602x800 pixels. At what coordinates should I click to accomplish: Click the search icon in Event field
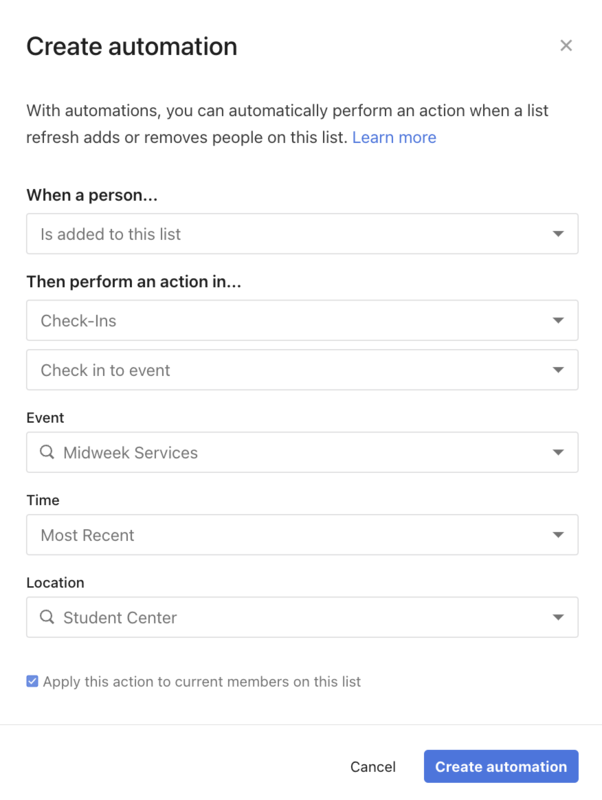pos(47,452)
